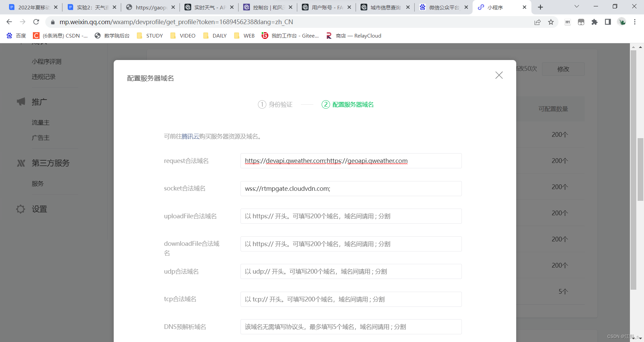The width and height of the screenshot is (644, 342).
Task: Open the 我的工作台 - Gitee bookmark
Action: (x=290, y=36)
